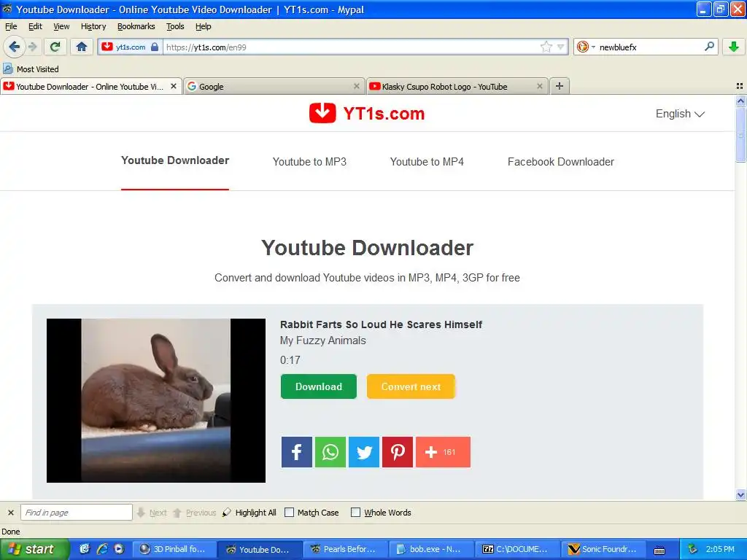
Task: Click the search magnifier icon
Action: [x=709, y=47]
